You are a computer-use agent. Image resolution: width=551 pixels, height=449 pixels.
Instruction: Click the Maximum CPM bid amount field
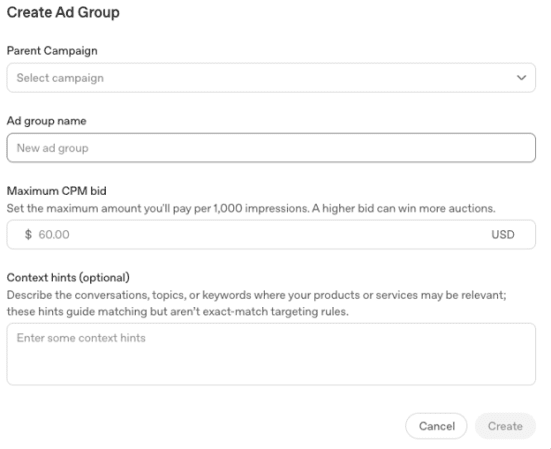click(x=271, y=234)
